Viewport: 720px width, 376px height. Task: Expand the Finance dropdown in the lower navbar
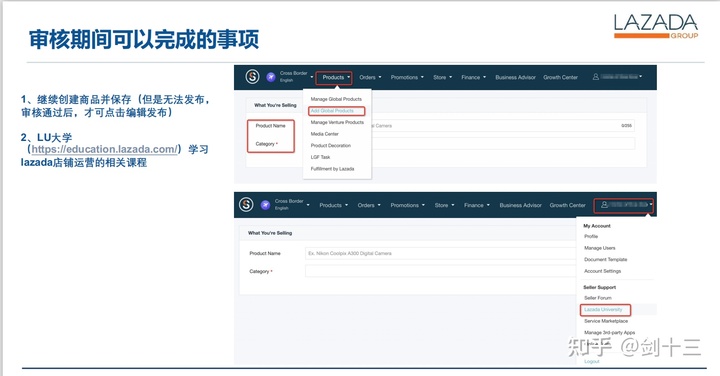(x=477, y=205)
